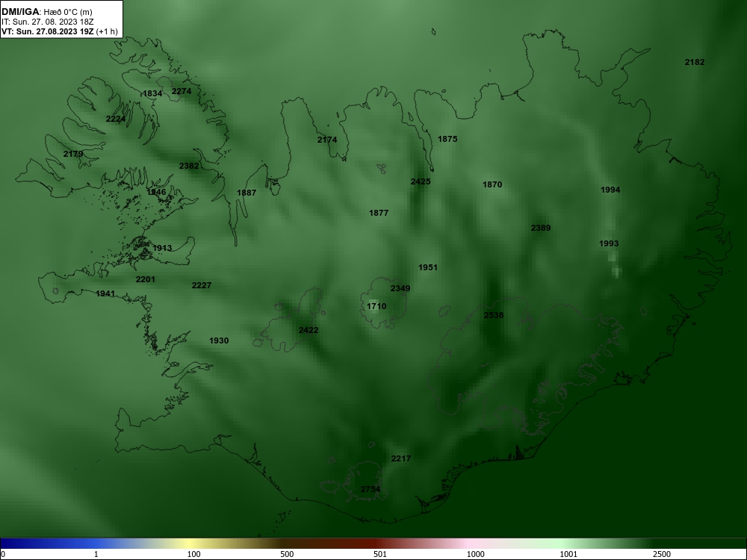Select the legend label 2500

pyautogui.click(x=662, y=554)
